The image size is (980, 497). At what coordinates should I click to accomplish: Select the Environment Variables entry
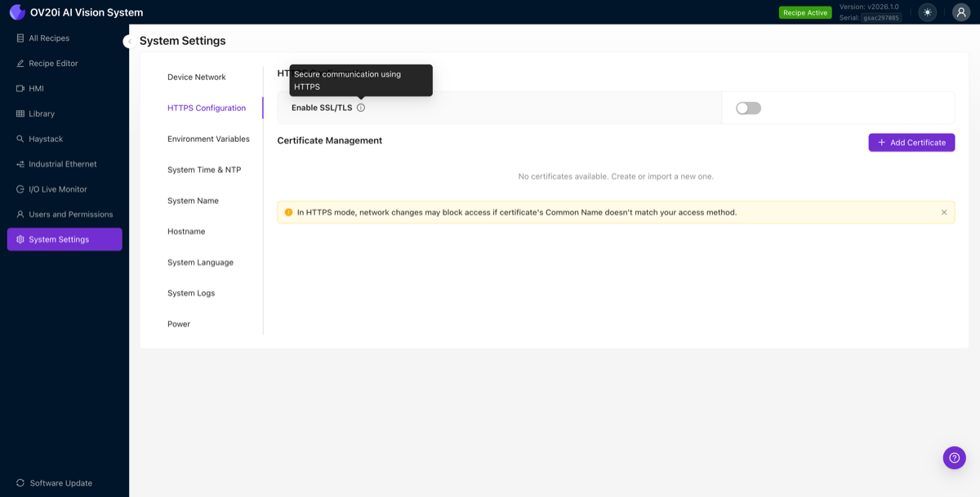coord(209,139)
